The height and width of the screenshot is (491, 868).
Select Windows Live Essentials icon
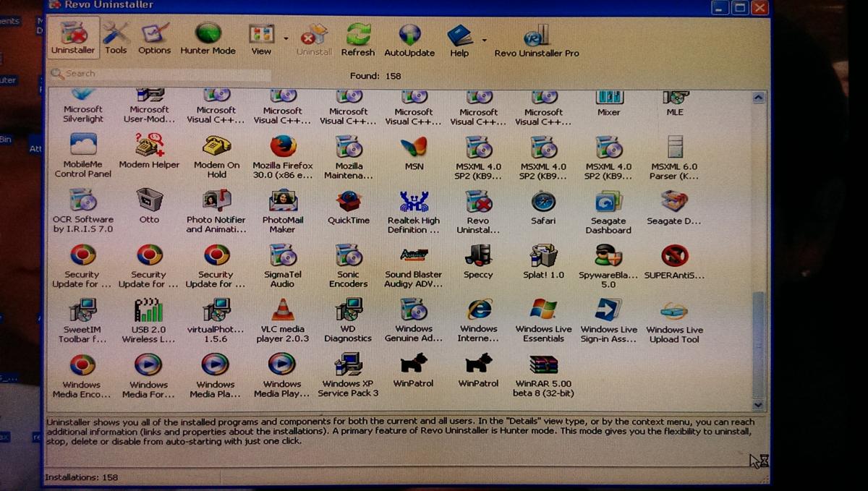tap(544, 321)
